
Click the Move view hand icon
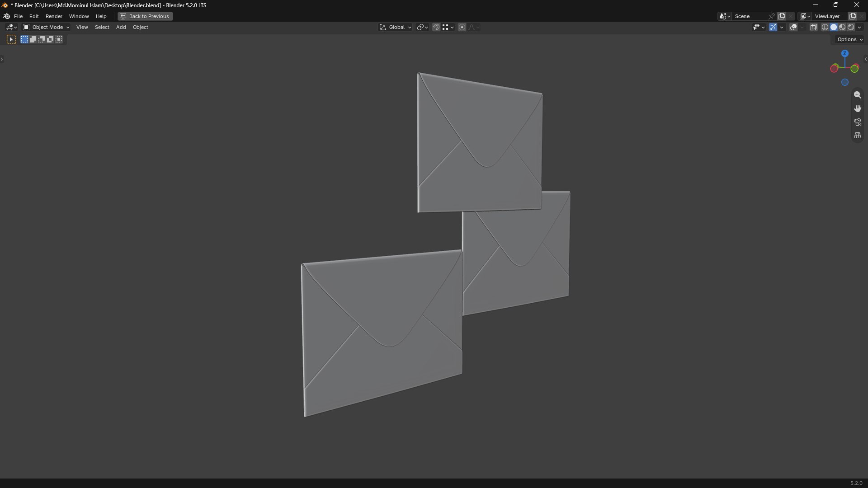(x=858, y=108)
